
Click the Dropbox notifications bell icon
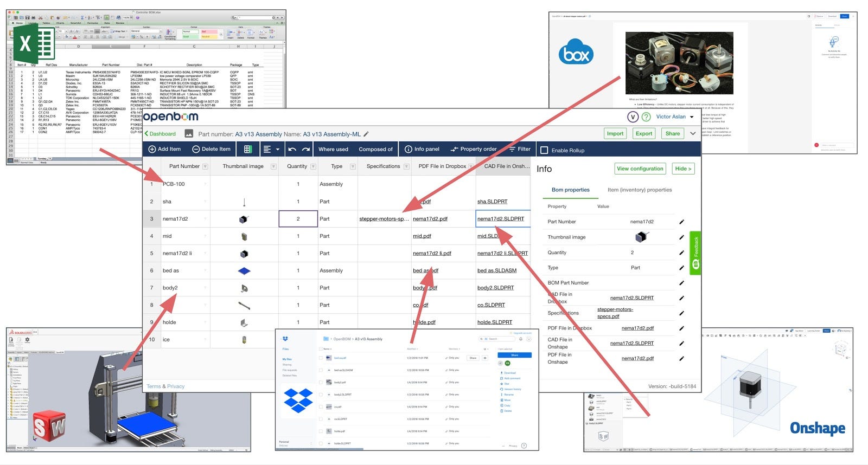click(520, 339)
